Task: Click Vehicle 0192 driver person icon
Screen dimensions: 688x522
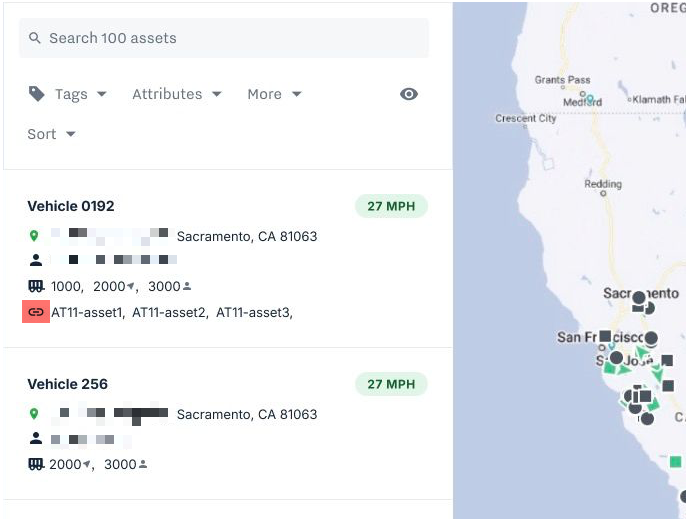Action: click(x=36, y=260)
